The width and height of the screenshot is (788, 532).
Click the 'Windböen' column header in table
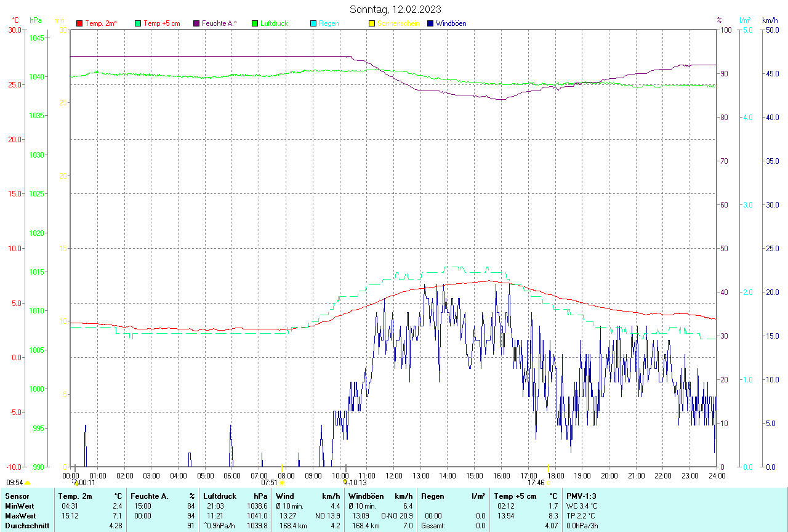point(365,496)
